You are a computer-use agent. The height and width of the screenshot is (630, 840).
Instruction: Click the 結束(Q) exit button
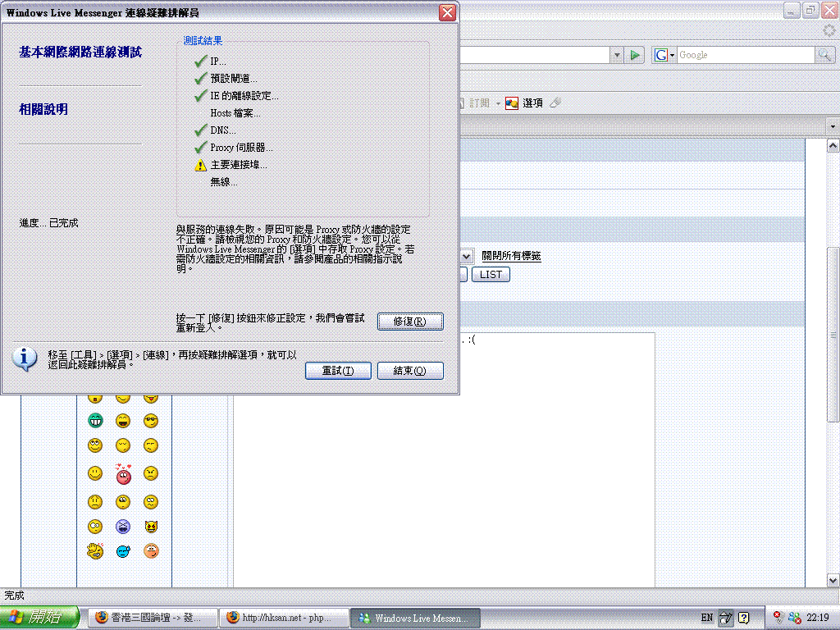pyautogui.click(x=410, y=371)
